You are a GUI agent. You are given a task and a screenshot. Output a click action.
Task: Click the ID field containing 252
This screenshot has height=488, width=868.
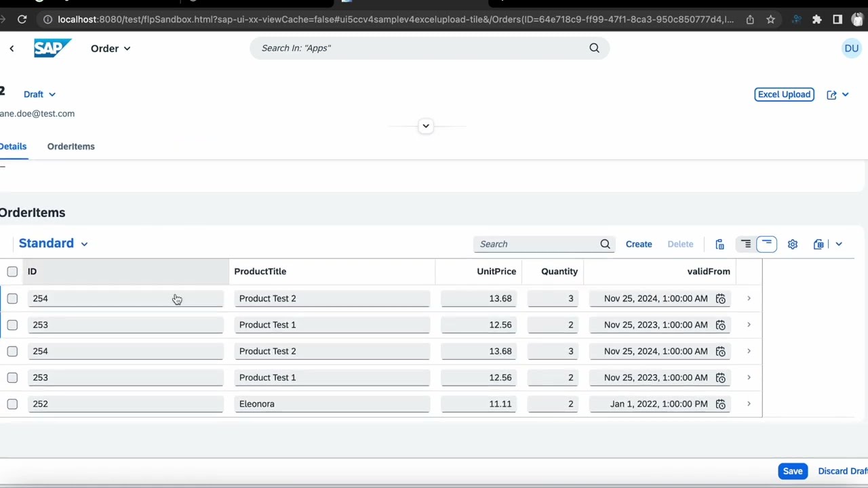[x=125, y=404]
